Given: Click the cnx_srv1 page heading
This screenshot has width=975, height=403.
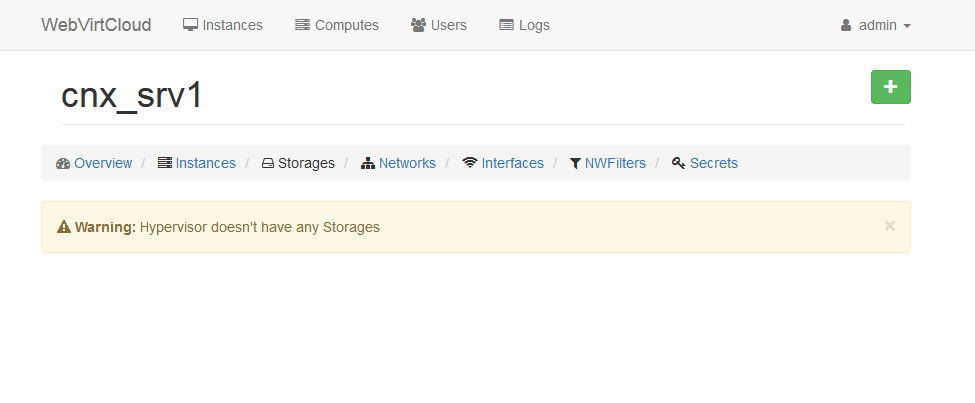Looking at the screenshot, I should 133,95.
